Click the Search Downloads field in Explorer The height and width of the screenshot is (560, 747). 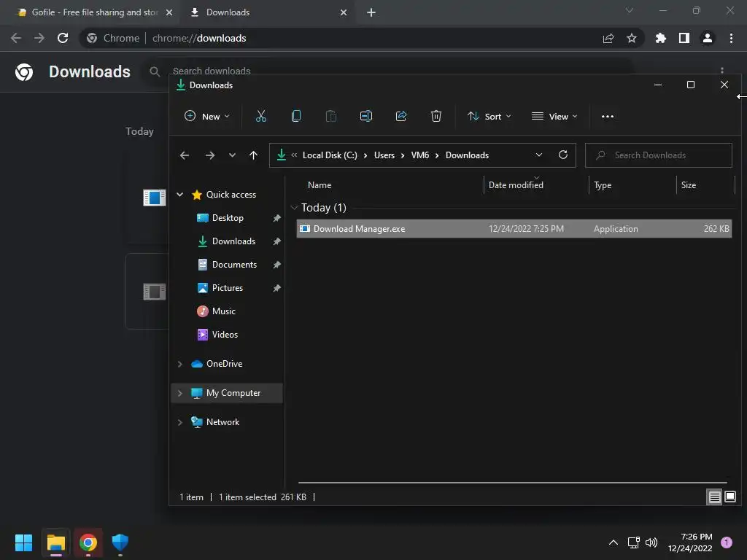click(x=659, y=155)
